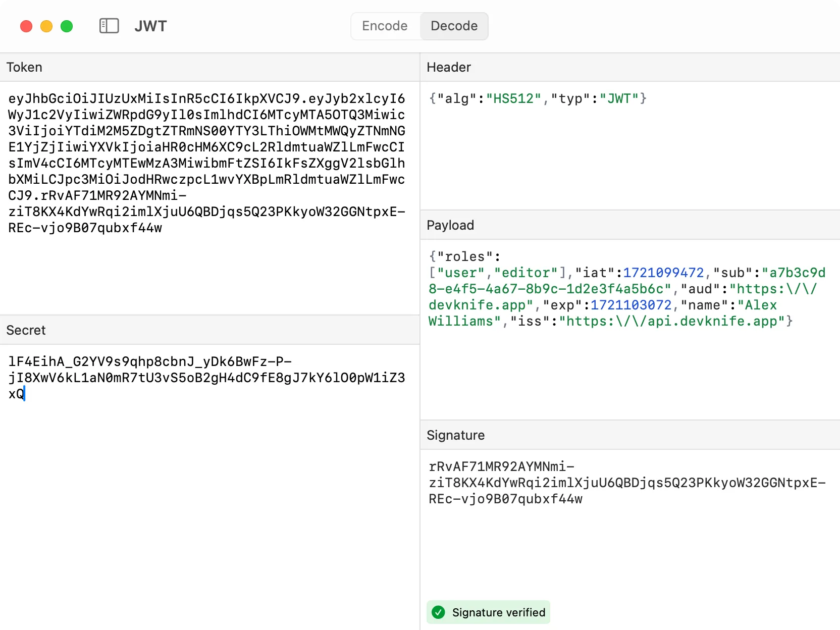Click the green traffic light to zoom window

click(67, 26)
